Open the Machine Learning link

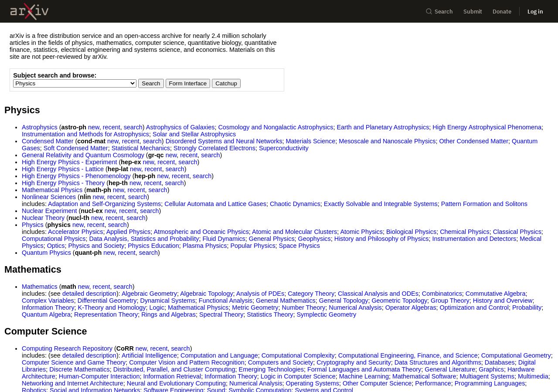(364, 376)
